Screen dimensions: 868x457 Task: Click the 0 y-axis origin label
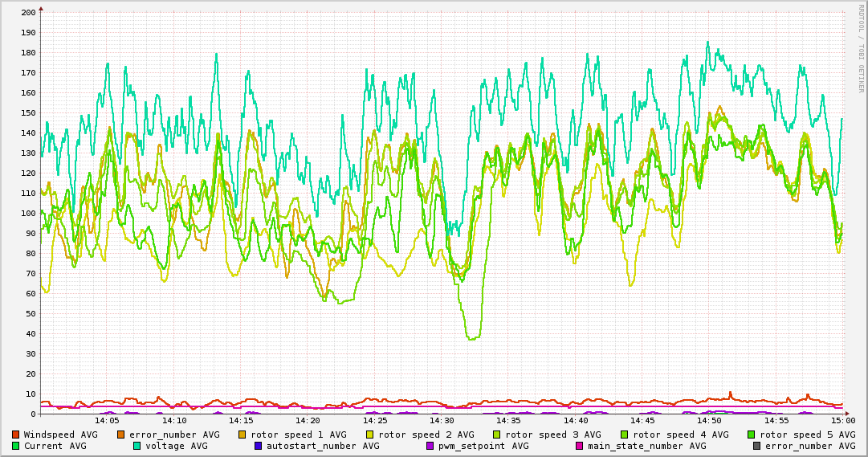pos(33,414)
